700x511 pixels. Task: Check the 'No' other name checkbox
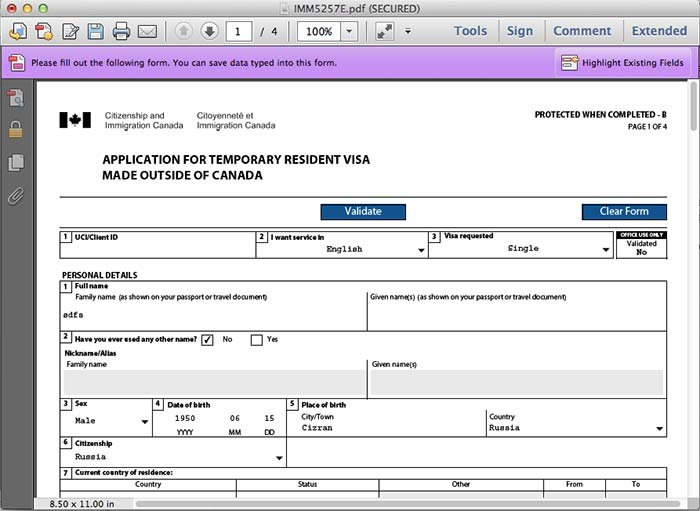[208, 340]
